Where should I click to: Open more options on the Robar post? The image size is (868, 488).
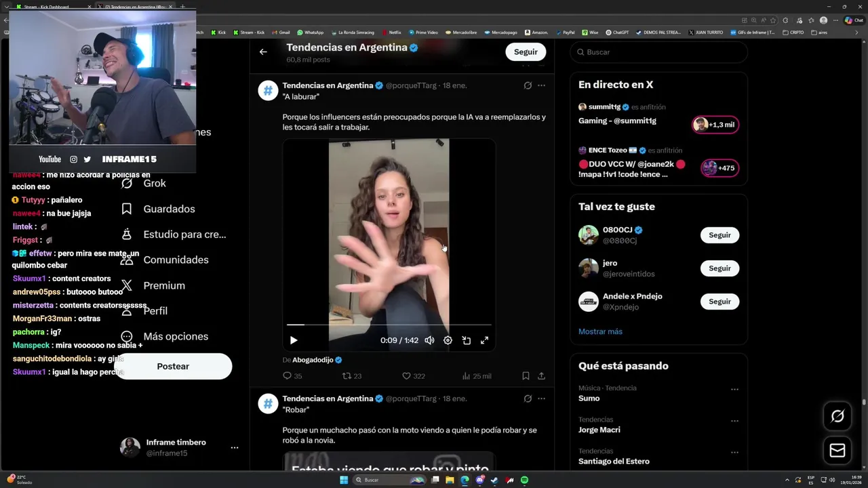pos(541,399)
